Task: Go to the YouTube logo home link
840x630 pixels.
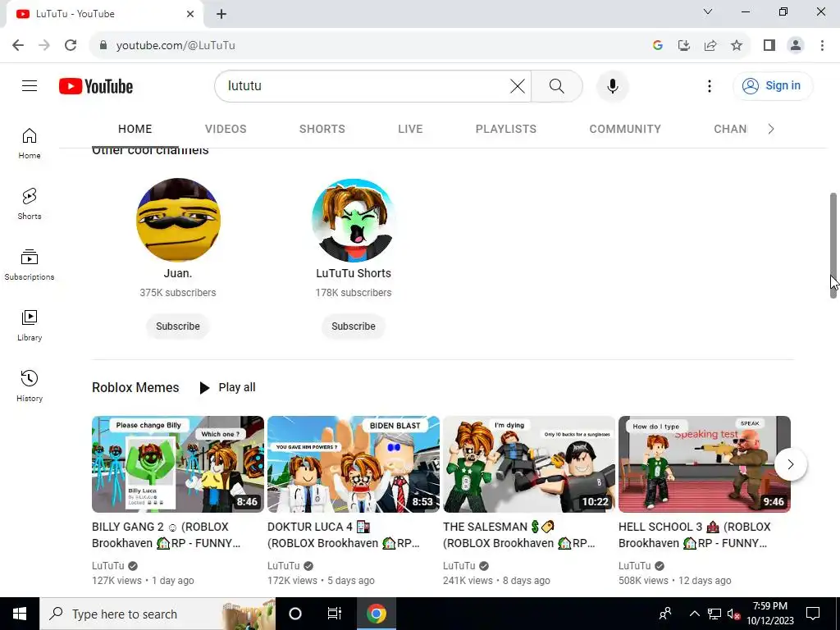Action: pos(96,86)
